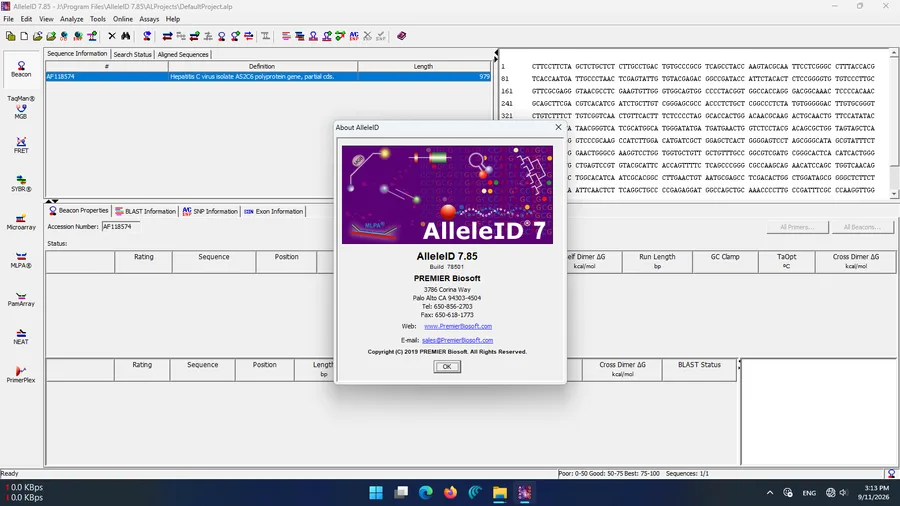Select the Beacon Properties tab
This screenshot has width=900, height=506.
[79, 211]
